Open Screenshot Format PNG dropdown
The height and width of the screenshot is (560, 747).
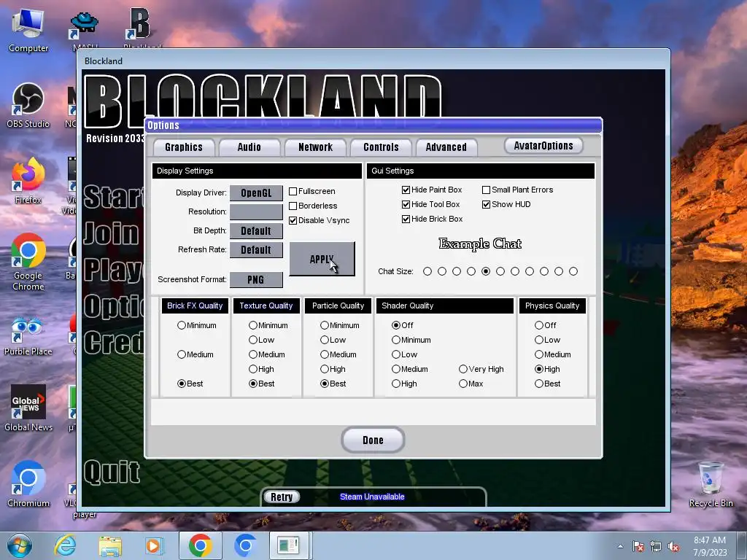pyautogui.click(x=256, y=279)
